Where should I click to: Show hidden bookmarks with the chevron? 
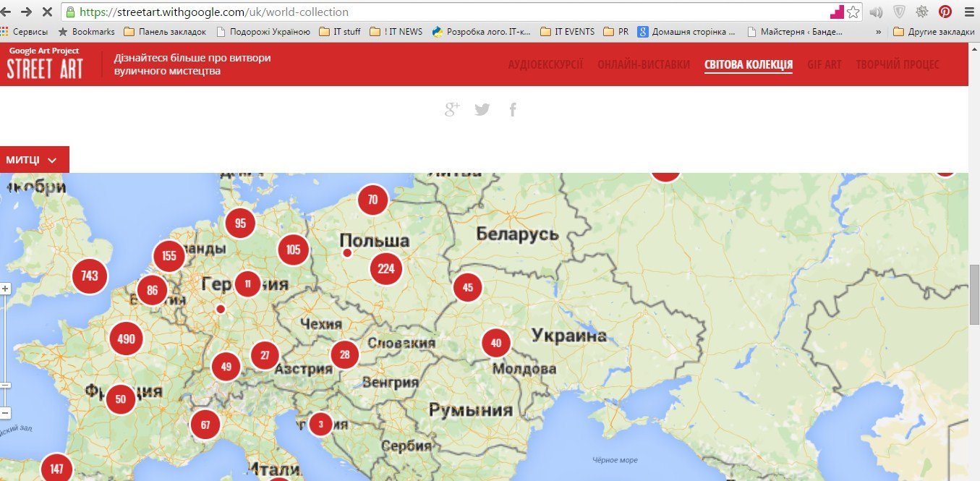coord(878,32)
